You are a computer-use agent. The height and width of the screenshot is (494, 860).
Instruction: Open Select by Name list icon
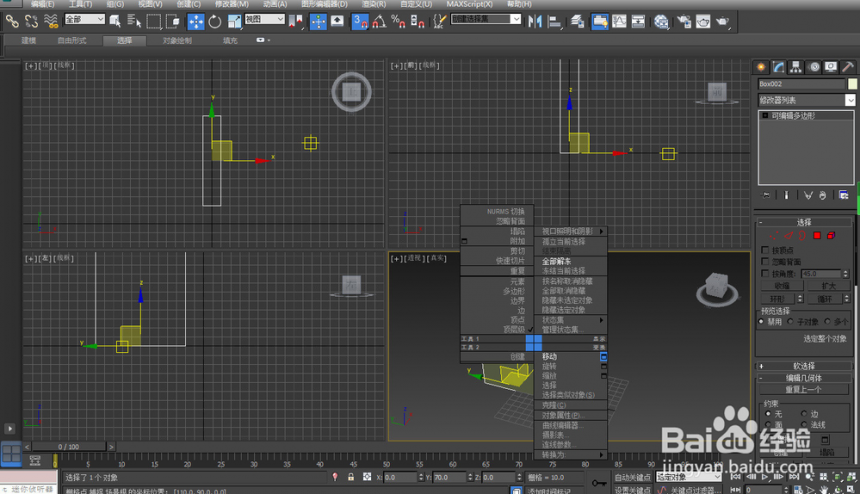134,21
